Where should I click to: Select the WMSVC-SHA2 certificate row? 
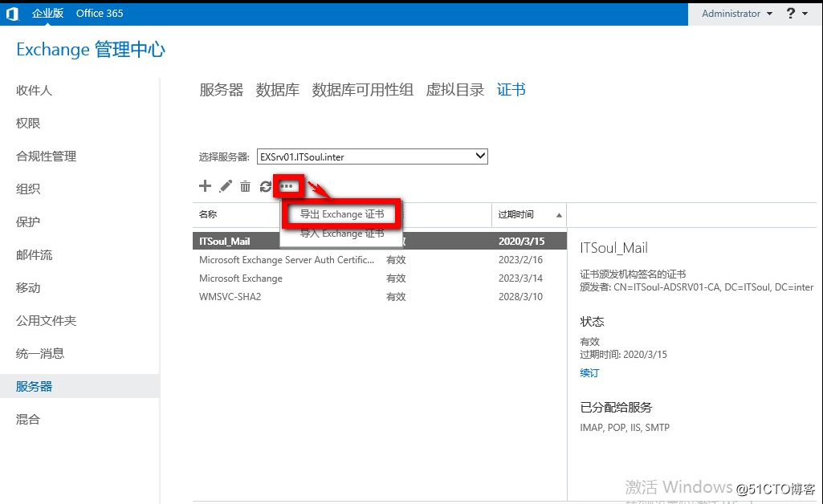pos(380,296)
